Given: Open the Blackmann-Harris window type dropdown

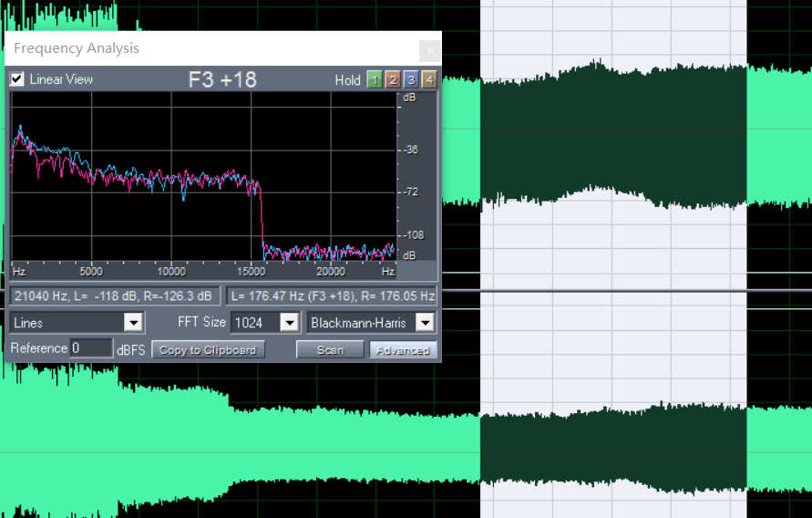Looking at the screenshot, I should pyautogui.click(x=424, y=323).
